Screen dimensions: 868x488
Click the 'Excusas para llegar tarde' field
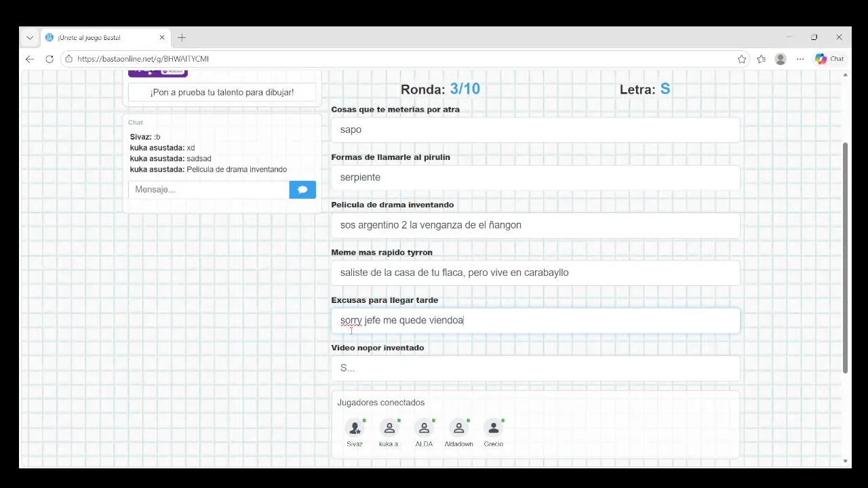[x=536, y=321]
